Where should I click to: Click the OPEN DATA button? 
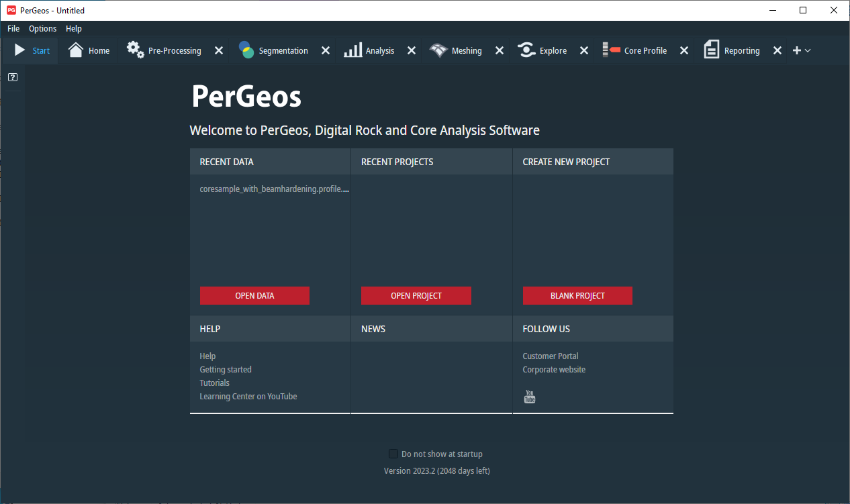(x=254, y=295)
